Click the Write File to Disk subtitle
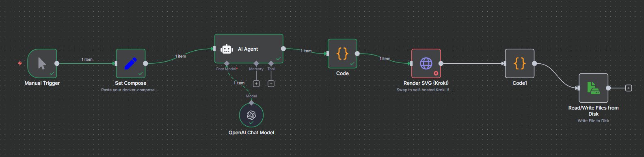 point(594,120)
